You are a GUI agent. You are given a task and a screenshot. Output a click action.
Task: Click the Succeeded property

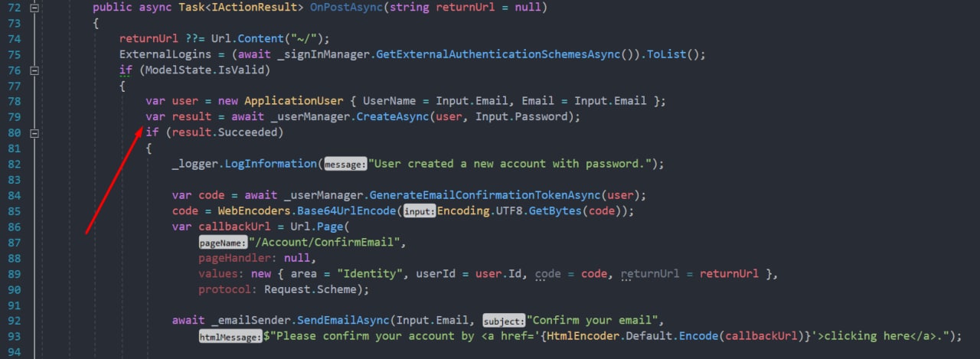point(247,132)
